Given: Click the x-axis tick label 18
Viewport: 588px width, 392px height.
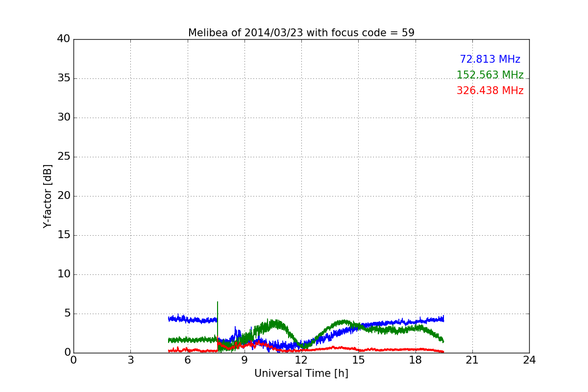Looking at the screenshot, I should (416, 360).
